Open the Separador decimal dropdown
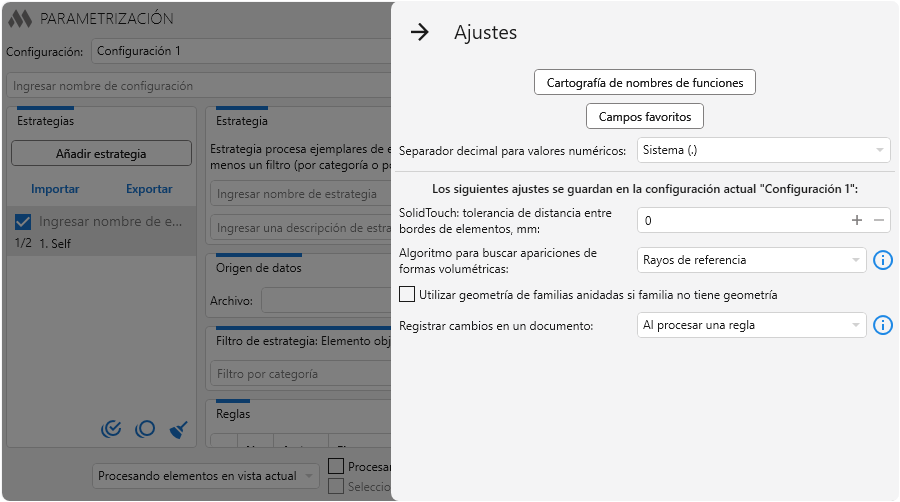The image size is (900, 502). [x=763, y=151]
